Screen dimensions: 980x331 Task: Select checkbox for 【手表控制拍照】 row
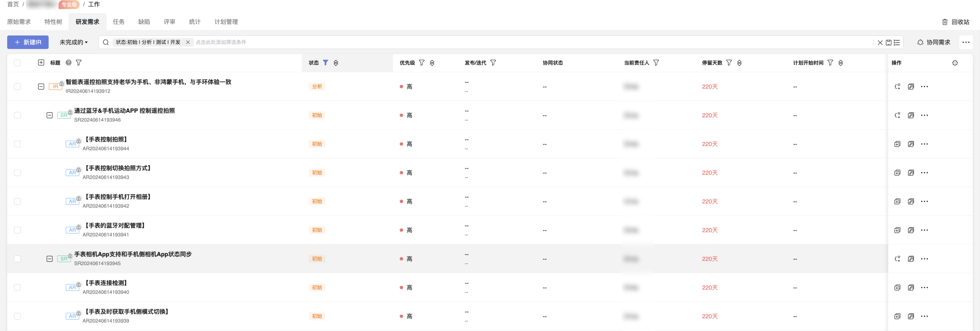pos(17,144)
